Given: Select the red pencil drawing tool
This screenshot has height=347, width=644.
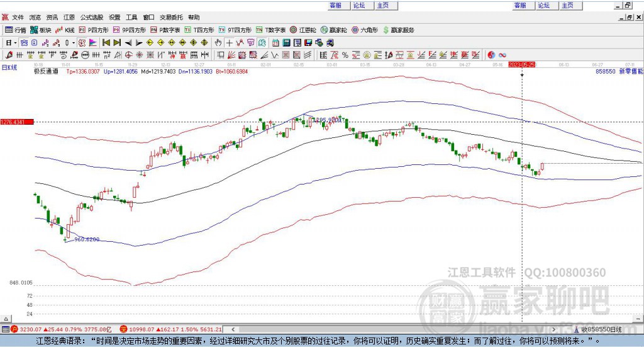Looking at the screenshot, I should tap(9, 55).
